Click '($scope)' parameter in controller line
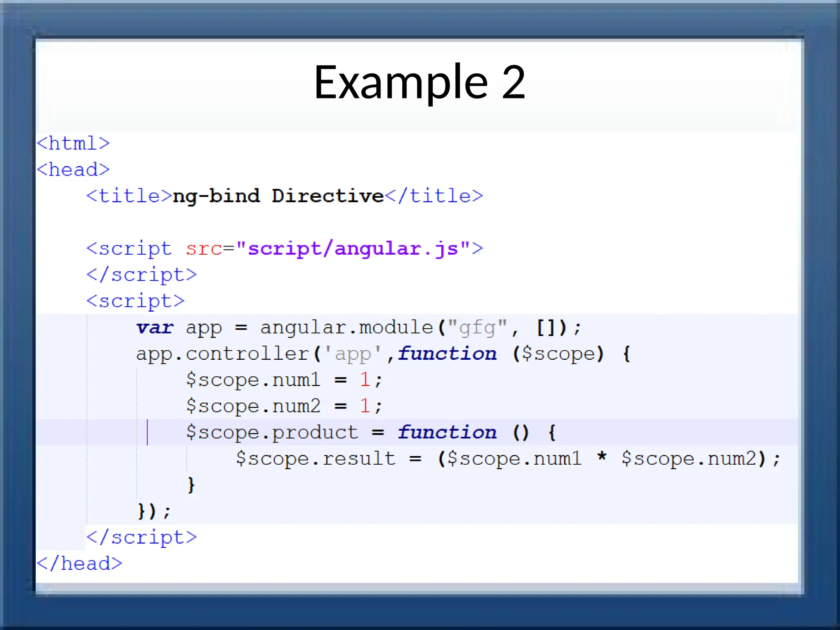The width and height of the screenshot is (840, 630). coord(558,354)
